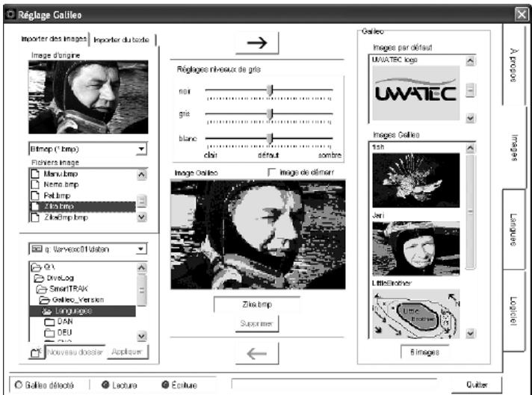
Task: Click the Écriture status indicator
Action: coord(165,385)
